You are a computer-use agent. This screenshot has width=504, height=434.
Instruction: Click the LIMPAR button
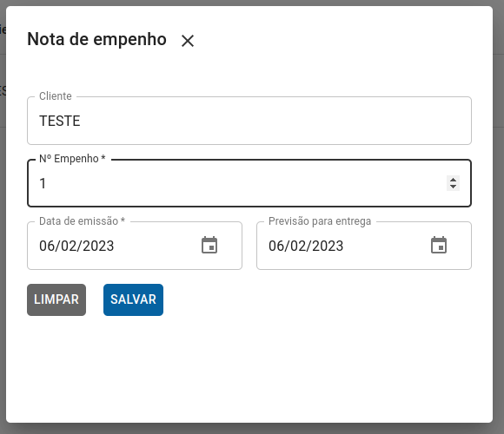56,299
